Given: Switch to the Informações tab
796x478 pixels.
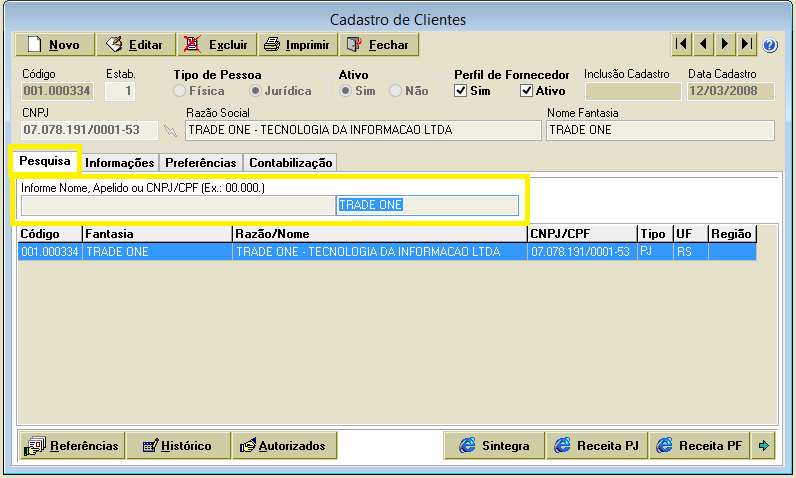Looking at the screenshot, I should pos(120,163).
